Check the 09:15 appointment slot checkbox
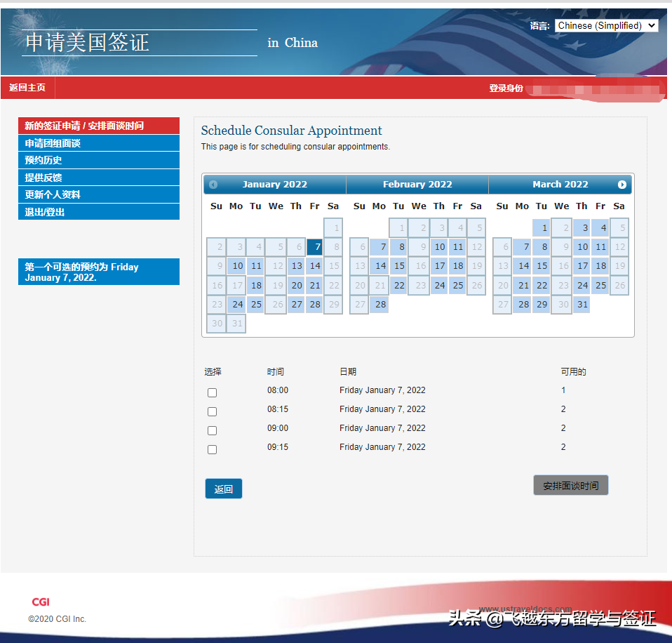The image size is (672, 643). [212, 449]
